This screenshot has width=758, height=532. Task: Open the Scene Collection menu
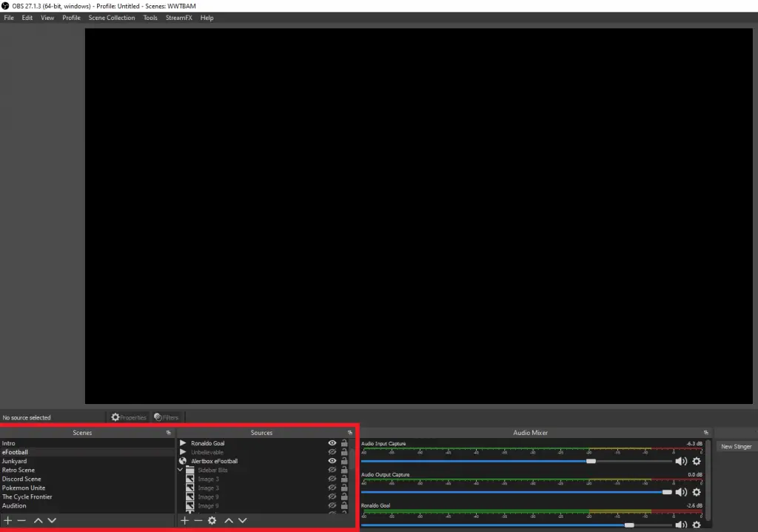coord(112,18)
